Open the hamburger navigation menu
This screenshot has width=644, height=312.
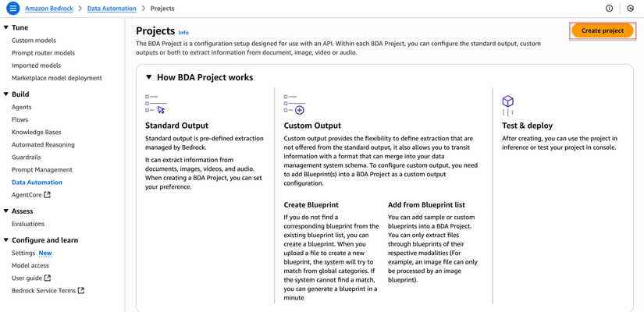(13, 9)
